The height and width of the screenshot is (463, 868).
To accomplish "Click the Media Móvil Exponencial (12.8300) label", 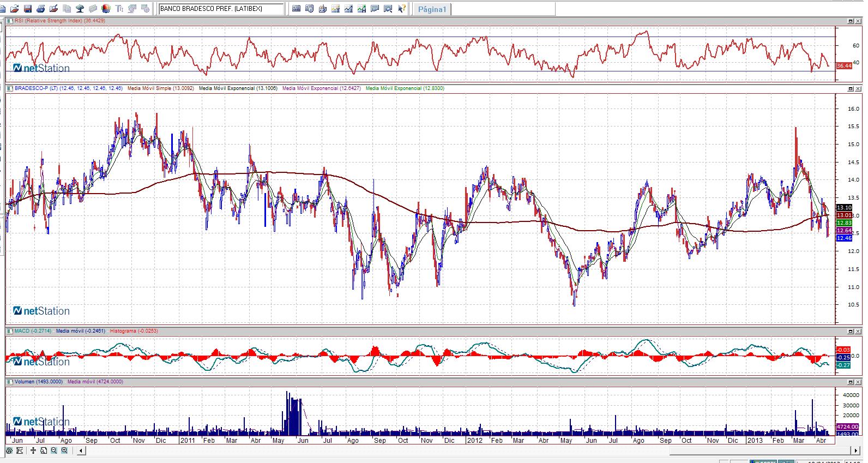I will [405, 88].
